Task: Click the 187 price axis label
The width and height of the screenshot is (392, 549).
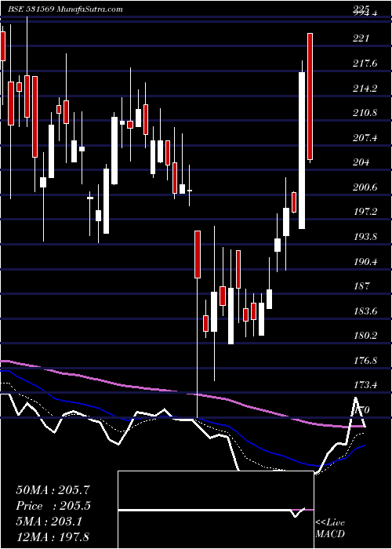Action: [x=361, y=286]
